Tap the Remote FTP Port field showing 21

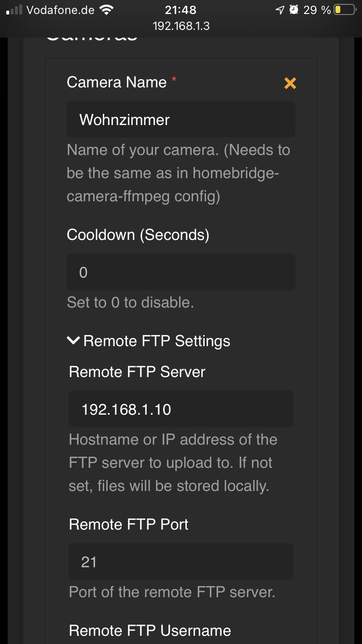181,561
